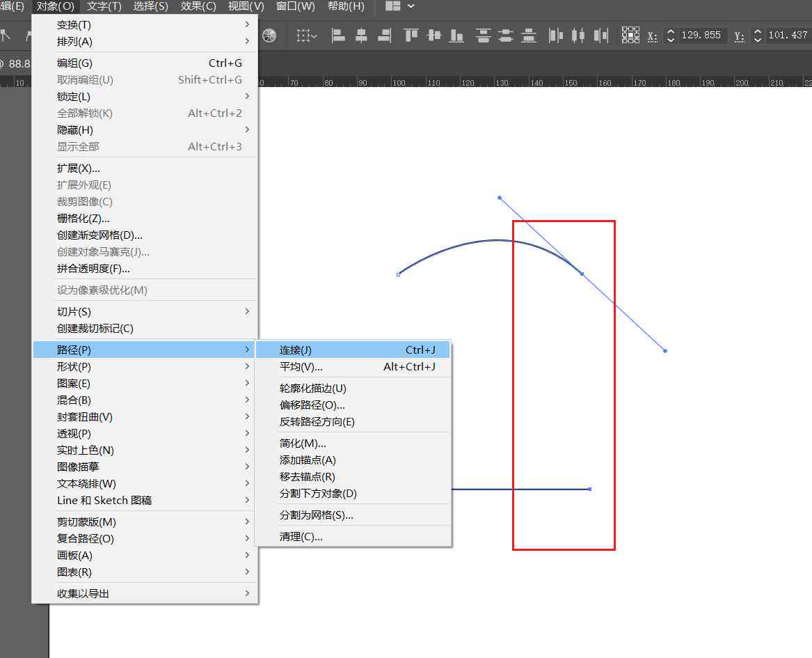Click the X value field 129.855
Screen dimensions: 812x658
click(701, 36)
